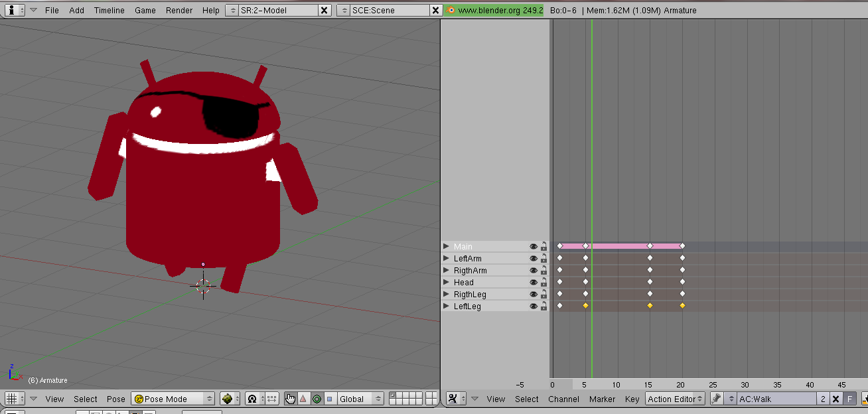Open the Game menu
This screenshot has width=868, height=414.
point(145,10)
